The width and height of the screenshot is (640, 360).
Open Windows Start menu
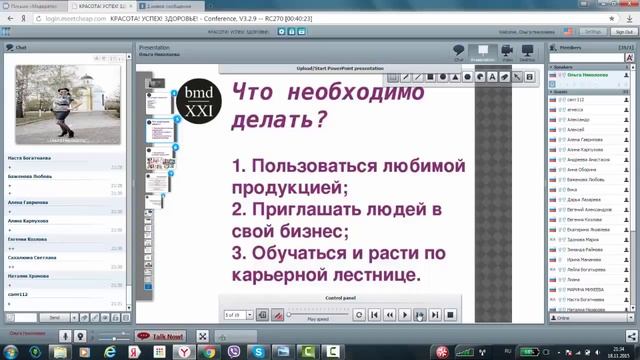(10, 352)
